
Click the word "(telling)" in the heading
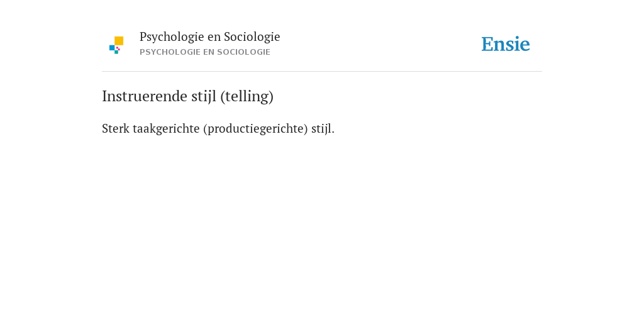coord(247,97)
